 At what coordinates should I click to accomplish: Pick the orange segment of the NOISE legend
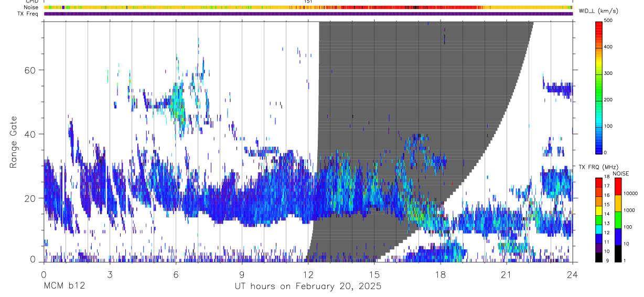pyautogui.click(x=618, y=203)
